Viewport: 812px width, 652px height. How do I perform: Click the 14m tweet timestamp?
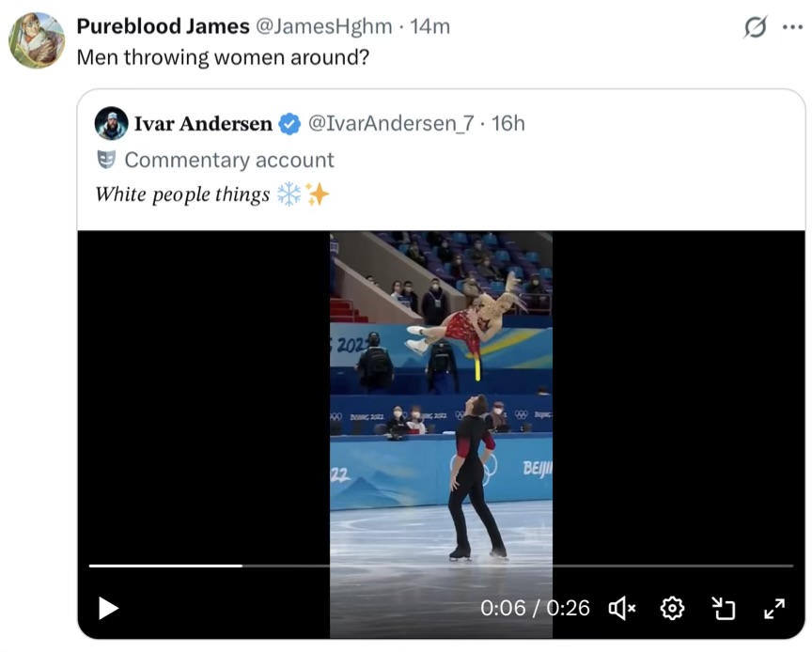point(430,27)
